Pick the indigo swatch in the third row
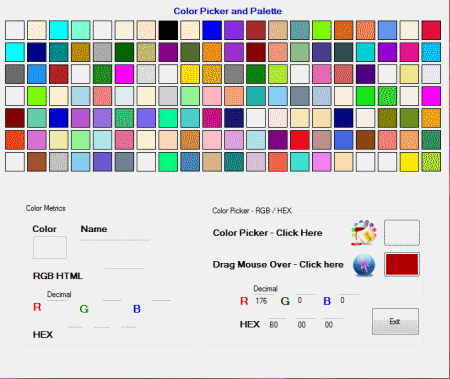The height and width of the screenshot is (379, 450). (365, 74)
